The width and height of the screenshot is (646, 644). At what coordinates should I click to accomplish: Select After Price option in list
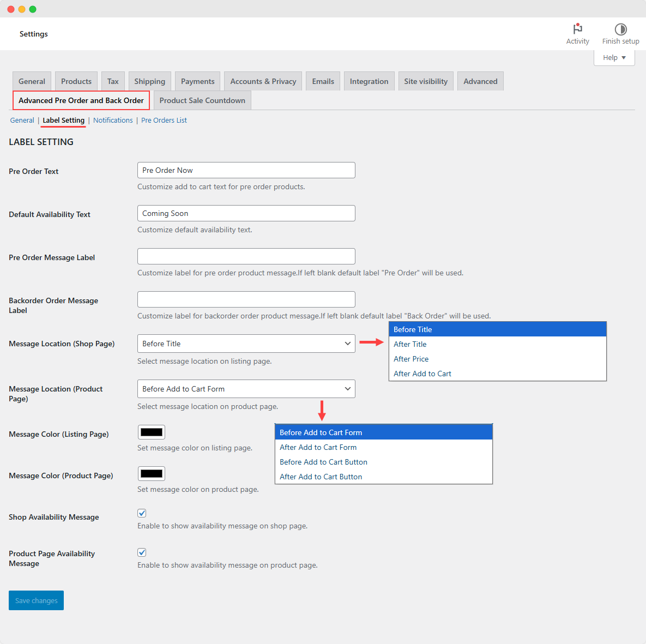point(411,359)
